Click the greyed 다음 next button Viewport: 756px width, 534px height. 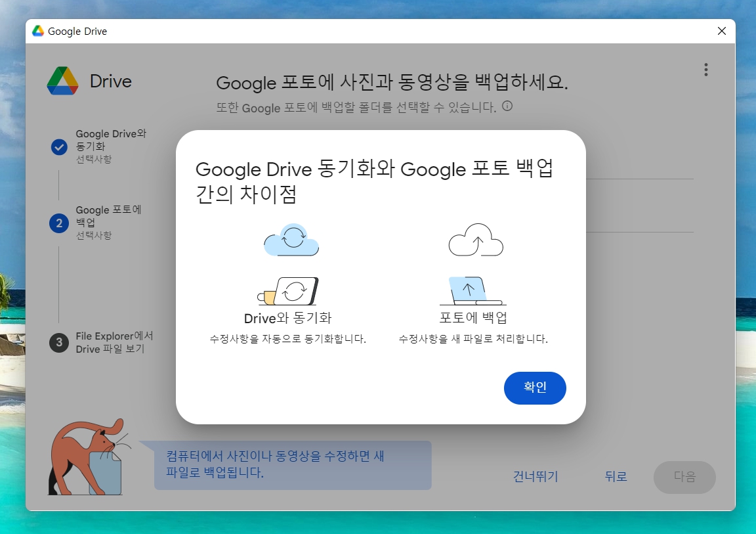(684, 477)
